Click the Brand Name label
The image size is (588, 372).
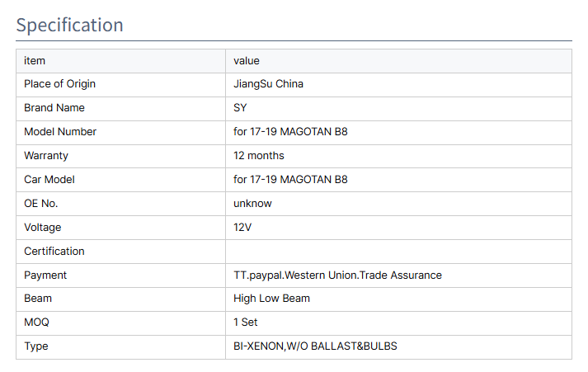coord(54,108)
